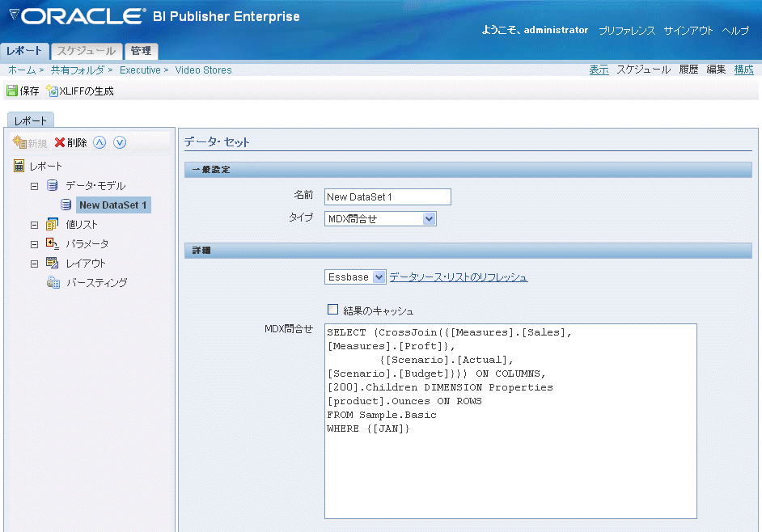This screenshot has width=762, height=532.
Task: Select New DataSet 1 in the tree
Action: tap(112, 205)
